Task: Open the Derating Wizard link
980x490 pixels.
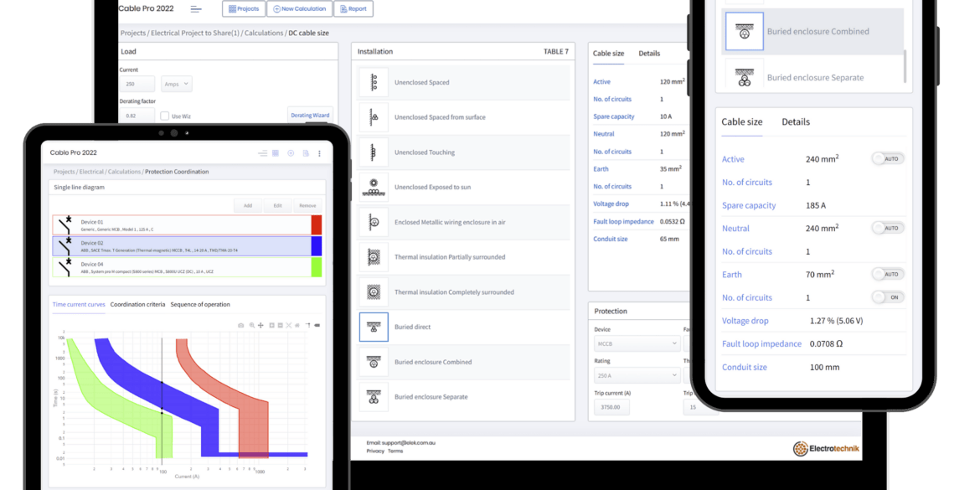Action: pos(310,115)
